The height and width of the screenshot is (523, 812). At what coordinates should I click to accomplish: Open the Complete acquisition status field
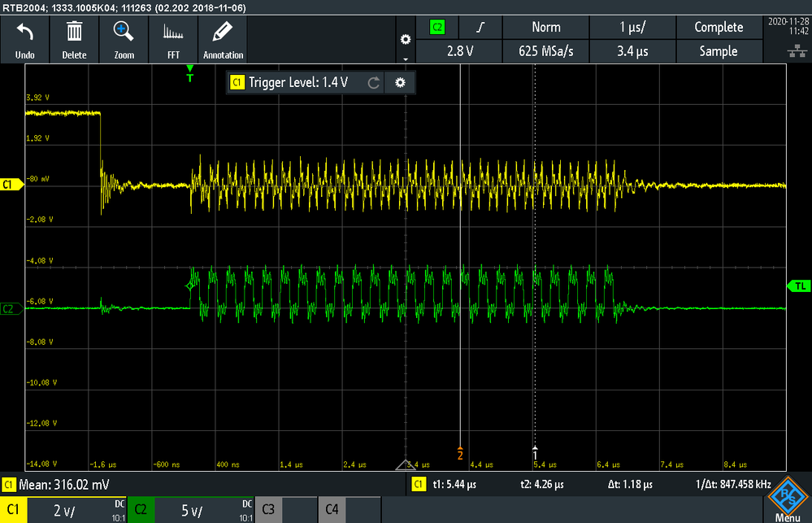coord(719,27)
